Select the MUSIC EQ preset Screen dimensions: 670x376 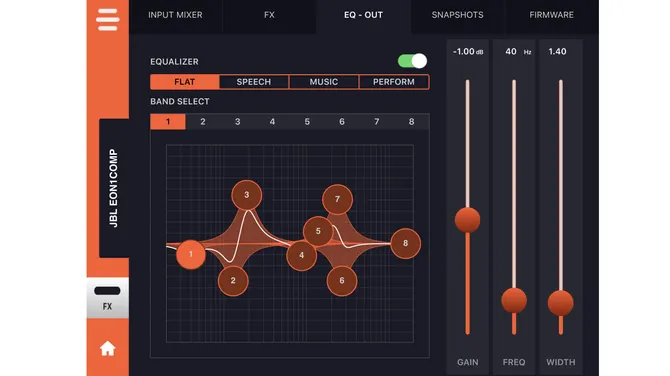[324, 82]
